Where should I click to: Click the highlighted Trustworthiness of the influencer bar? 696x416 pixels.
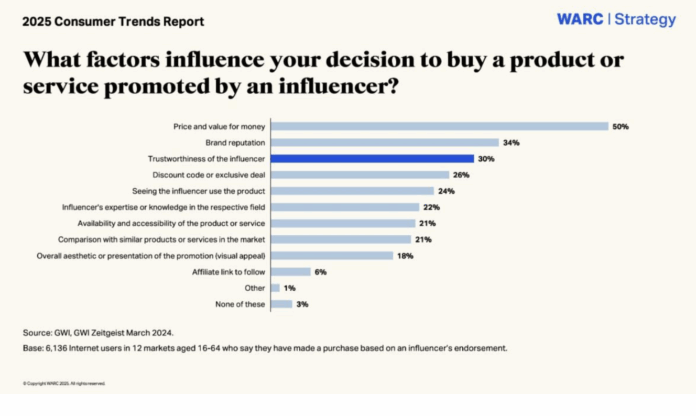372,158
